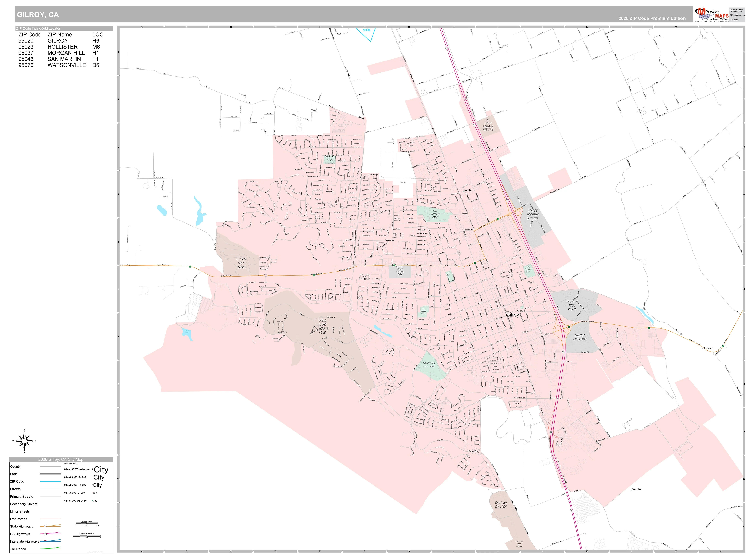
Task: Click the St Louise Regional Hospital label
Action: pos(488,125)
